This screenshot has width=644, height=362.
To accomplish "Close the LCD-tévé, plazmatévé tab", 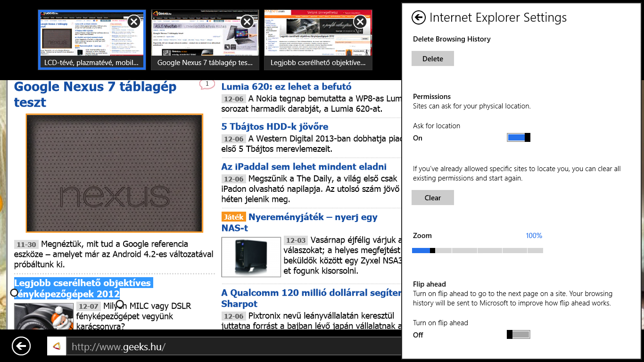I will click(134, 22).
